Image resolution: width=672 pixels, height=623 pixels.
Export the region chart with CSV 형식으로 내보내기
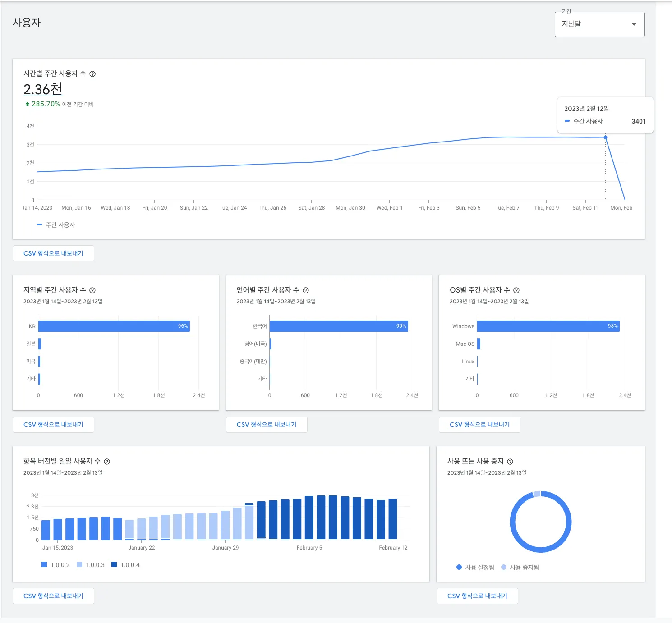53,425
